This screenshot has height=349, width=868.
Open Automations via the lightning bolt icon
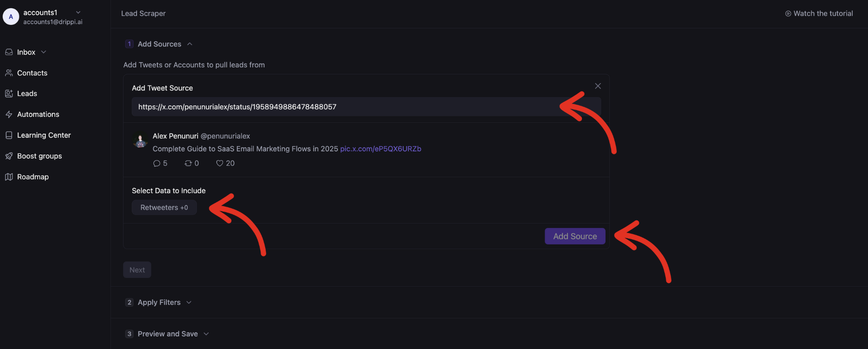point(9,114)
